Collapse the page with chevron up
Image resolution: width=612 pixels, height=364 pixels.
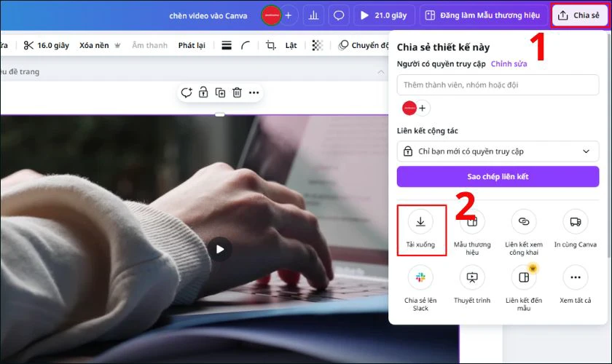click(x=381, y=72)
